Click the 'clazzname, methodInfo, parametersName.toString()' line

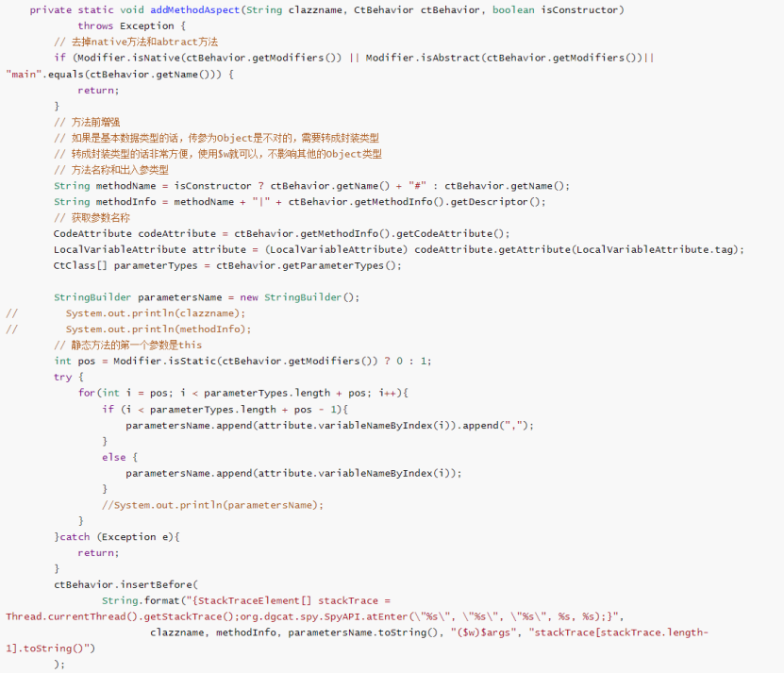tap(429, 633)
